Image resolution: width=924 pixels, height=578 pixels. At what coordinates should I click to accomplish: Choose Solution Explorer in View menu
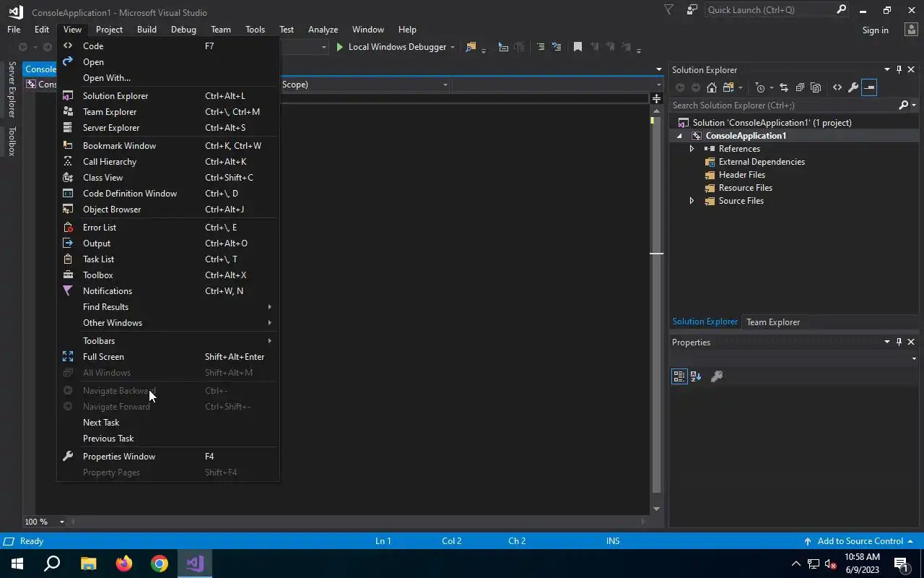tap(168, 96)
